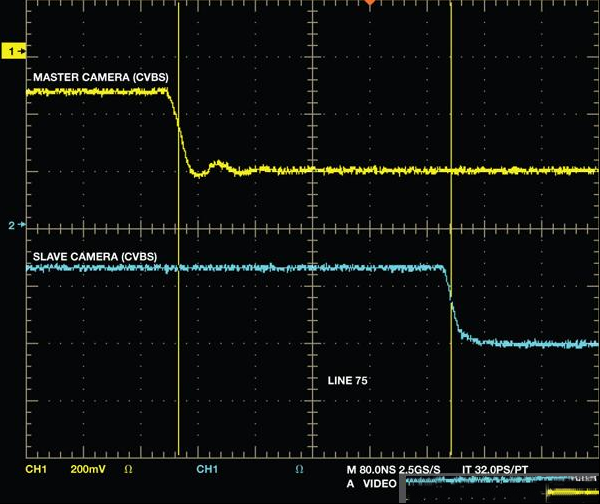Click the orange trigger position marker
The image size is (600, 504).
tap(370, 2)
